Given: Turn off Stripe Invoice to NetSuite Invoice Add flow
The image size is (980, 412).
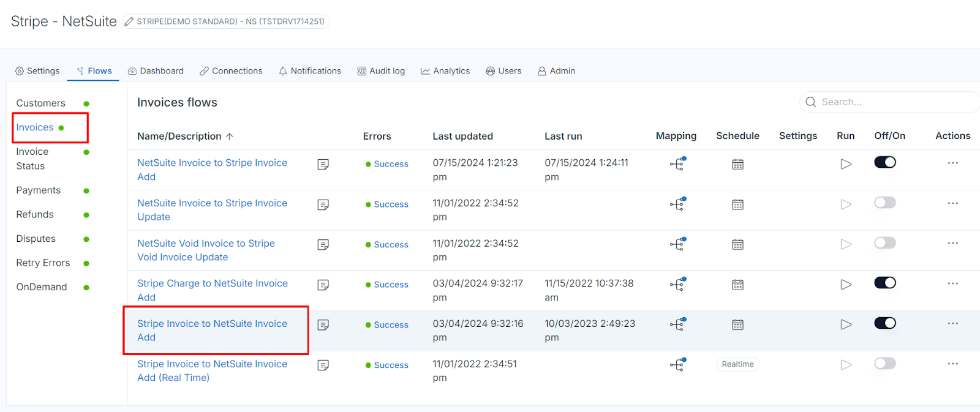Looking at the screenshot, I should tap(885, 323).
